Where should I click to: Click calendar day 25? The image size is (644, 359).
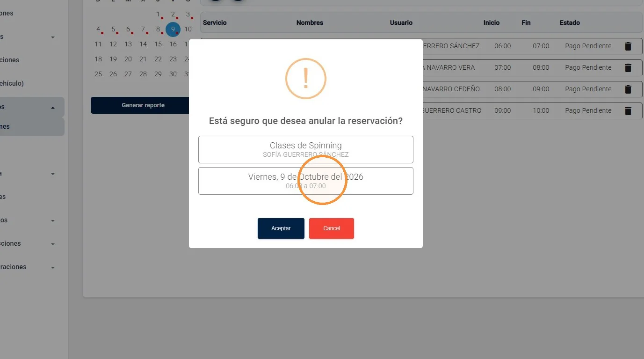pos(98,74)
